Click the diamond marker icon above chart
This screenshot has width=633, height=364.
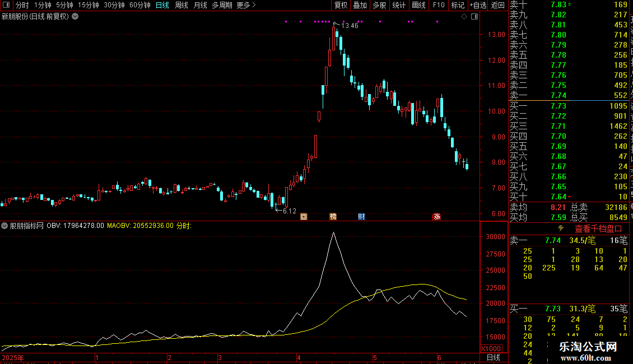click(464, 17)
